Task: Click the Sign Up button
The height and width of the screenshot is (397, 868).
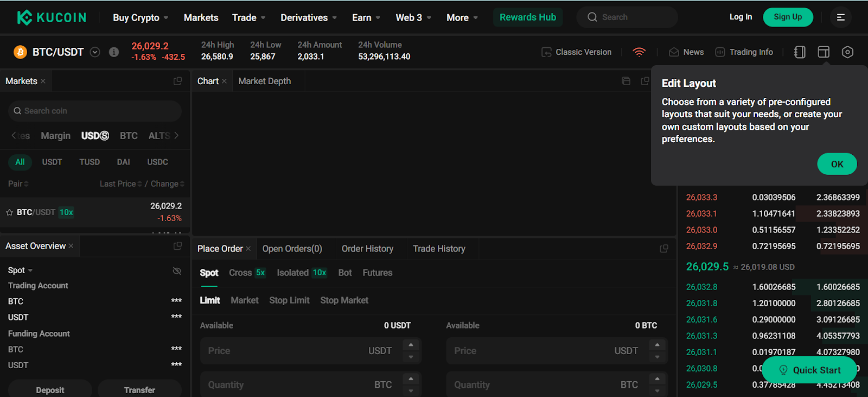Action: pyautogui.click(x=788, y=17)
